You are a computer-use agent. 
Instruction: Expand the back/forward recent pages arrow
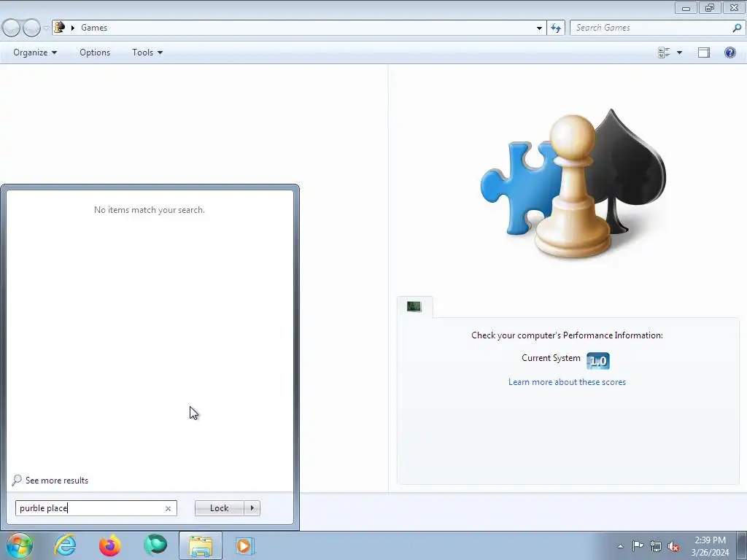[x=46, y=28]
